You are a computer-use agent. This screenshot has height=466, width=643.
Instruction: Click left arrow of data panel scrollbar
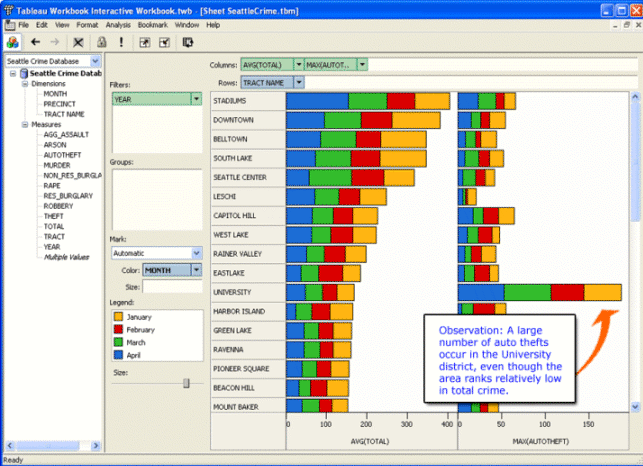[10, 445]
